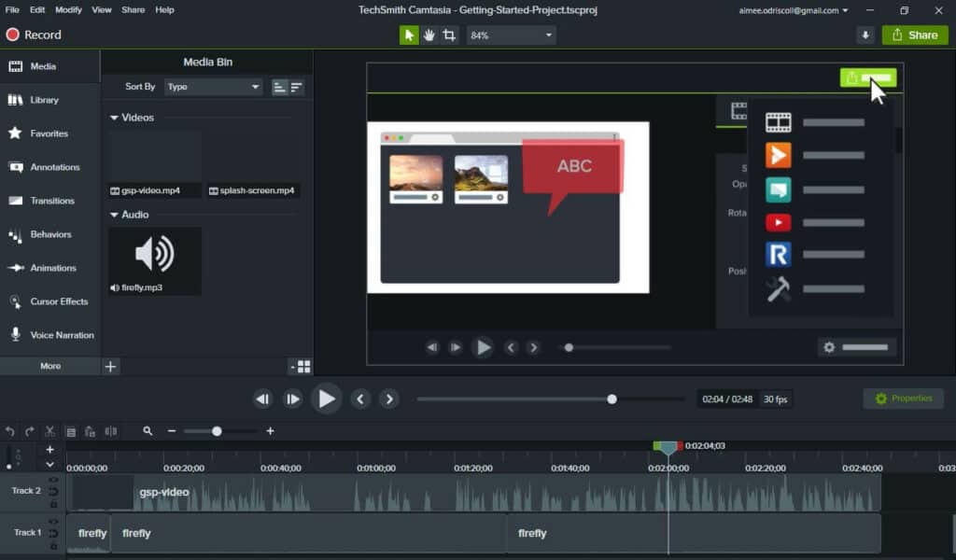Image resolution: width=956 pixels, height=560 pixels.
Task: Click the Split icon in timeline toolbar
Action: tap(111, 431)
